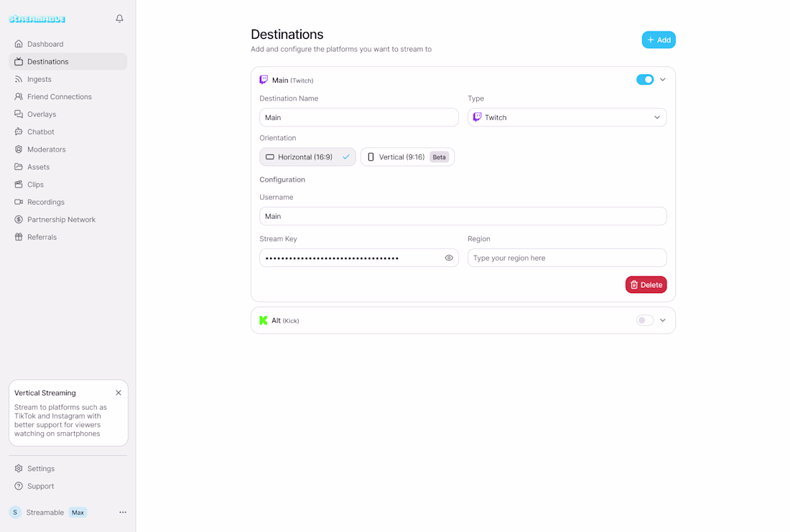Click the Referrals gift icon
Viewport: 790px width, 532px height.
click(19, 238)
